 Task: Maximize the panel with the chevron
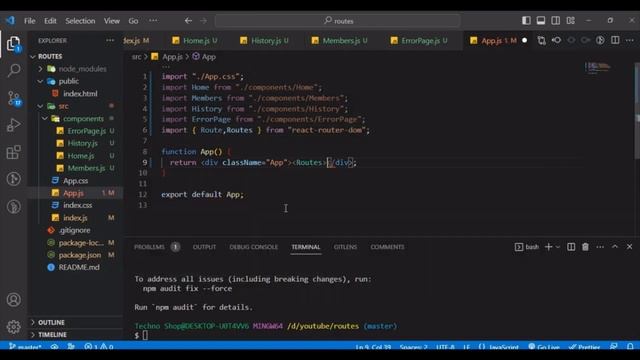pos(615,247)
